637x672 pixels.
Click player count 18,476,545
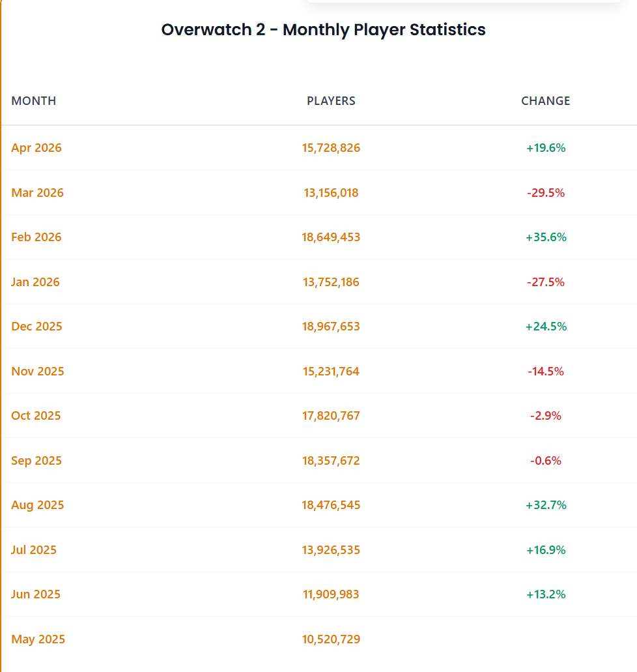point(331,505)
